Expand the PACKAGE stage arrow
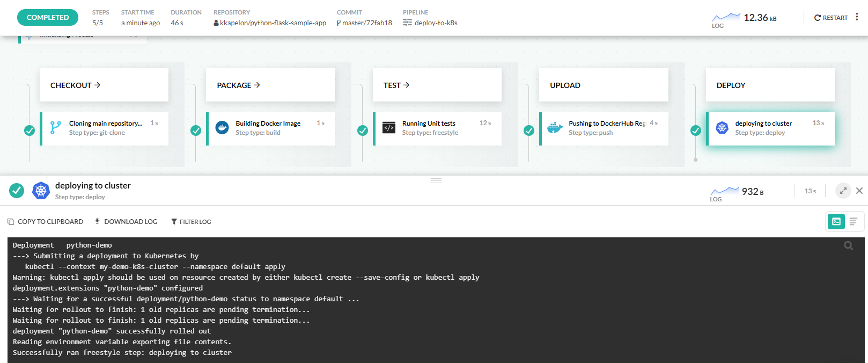Viewport: 868px width, 363px height. pos(257,85)
